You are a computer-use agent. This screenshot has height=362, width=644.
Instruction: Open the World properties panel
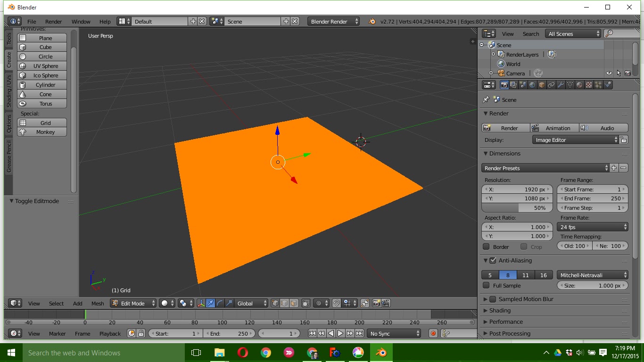click(x=532, y=84)
